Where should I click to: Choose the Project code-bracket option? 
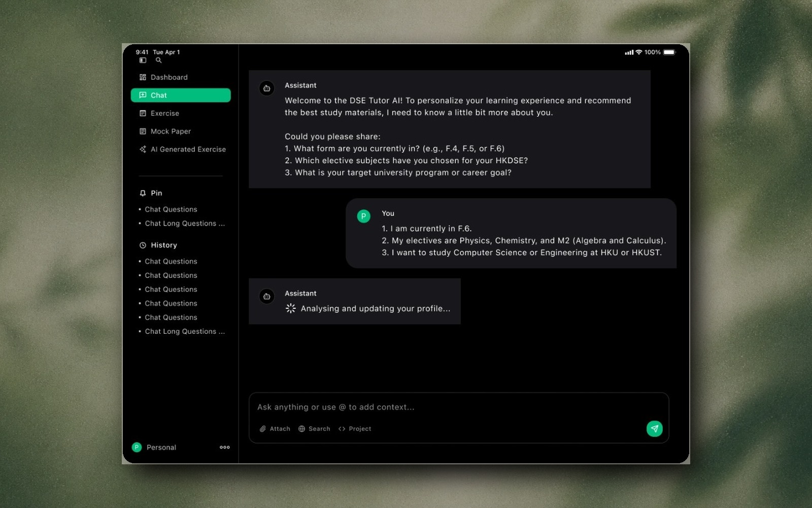(355, 429)
